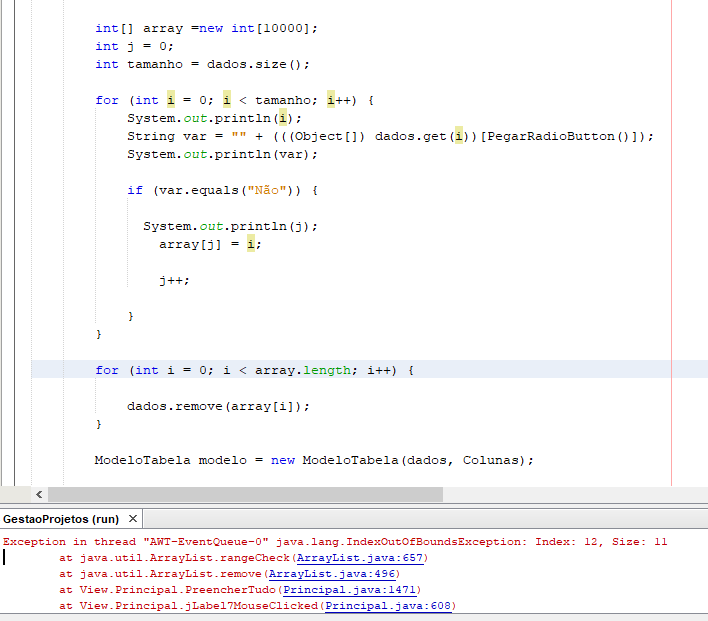Viewport: 708px width, 621px height.
Task: Click the int tamanho declaration line
Action: tap(202, 64)
